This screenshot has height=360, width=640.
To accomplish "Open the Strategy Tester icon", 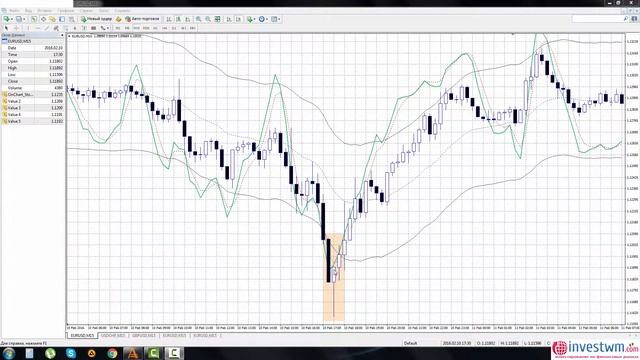I will pos(71,19).
